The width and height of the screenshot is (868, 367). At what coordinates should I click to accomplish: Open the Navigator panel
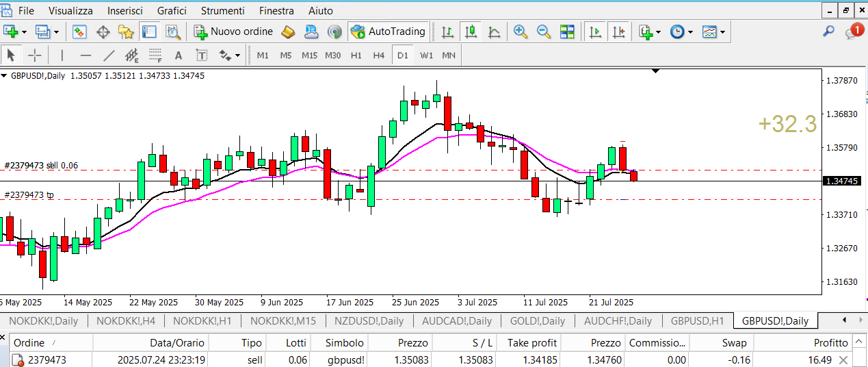click(126, 31)
